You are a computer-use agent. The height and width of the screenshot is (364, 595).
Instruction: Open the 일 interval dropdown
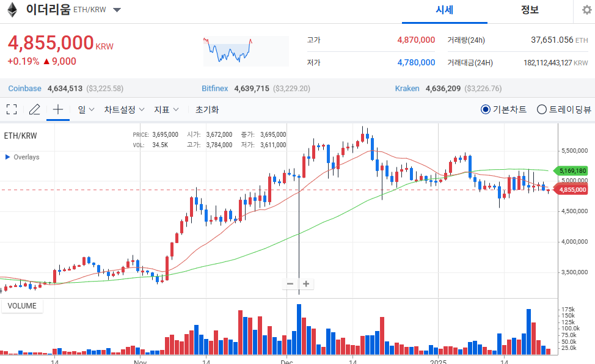click(x=86, y=110)
